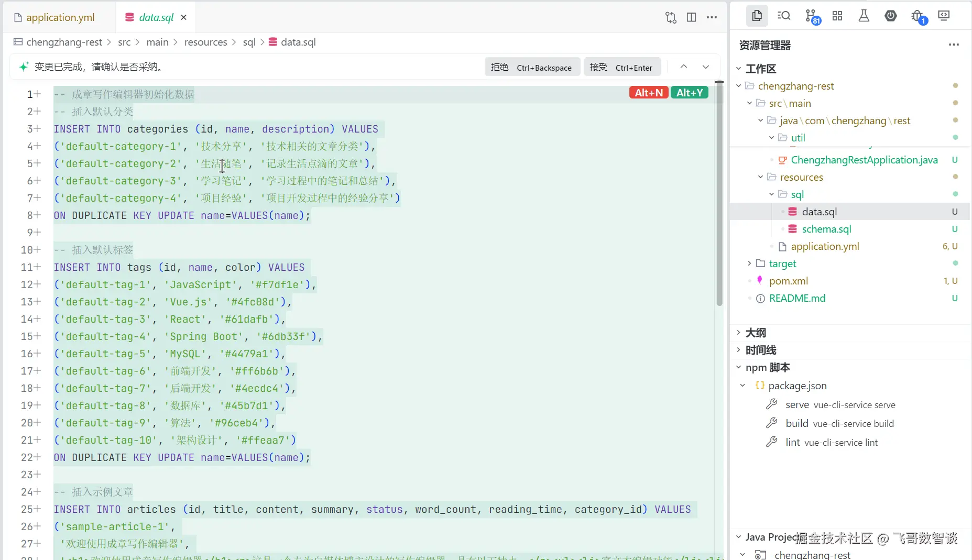Click database icon next to schema.sql
This screenshot has width=972, height=560.
pyautogui.click(x=793, y=229)
